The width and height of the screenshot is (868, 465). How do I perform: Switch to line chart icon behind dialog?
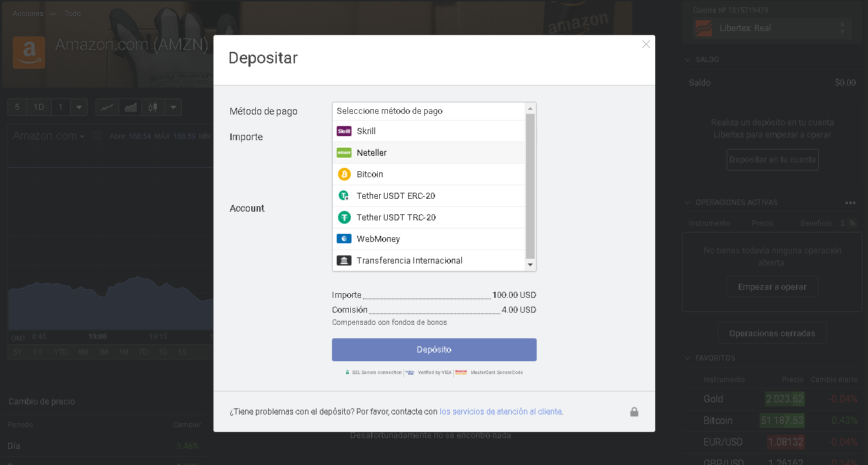coord(107,107)
